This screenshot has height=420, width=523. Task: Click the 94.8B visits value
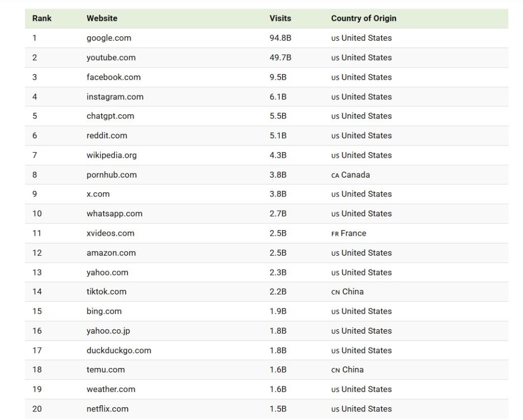point(280,38)
